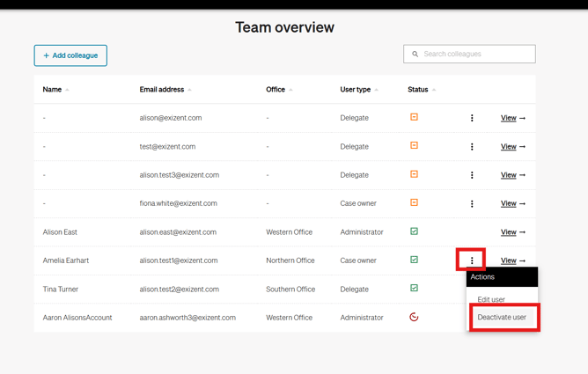This screenshot has width=588, height=374.
Task: Click deactivated status icon for Aaron AlisonsAccount
Action: 414,317
